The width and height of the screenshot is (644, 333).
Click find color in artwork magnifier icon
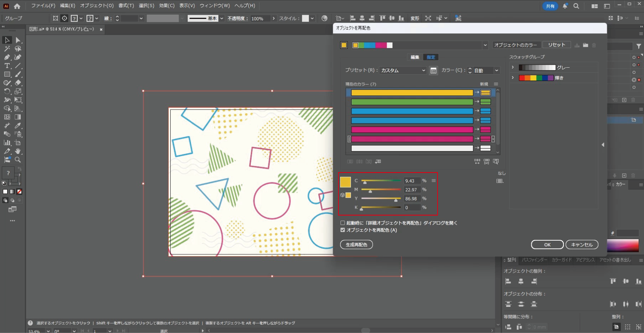pyautogui.click(x=496, y=161)
